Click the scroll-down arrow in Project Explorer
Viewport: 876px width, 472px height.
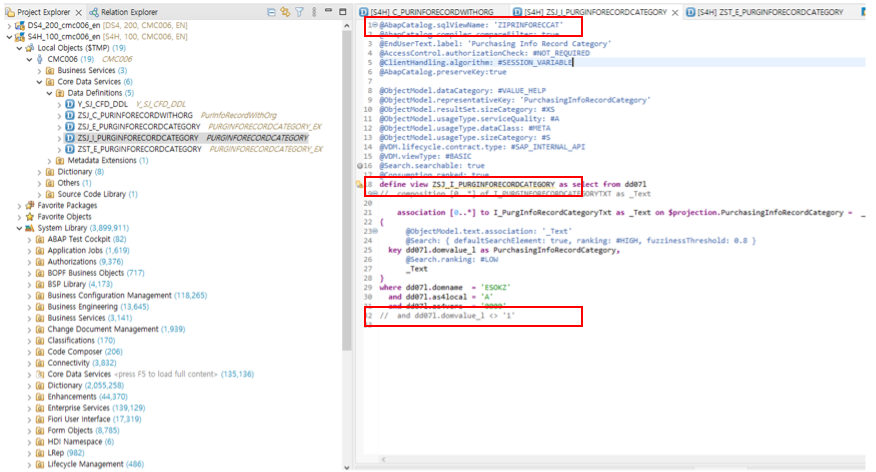(347, 468)
